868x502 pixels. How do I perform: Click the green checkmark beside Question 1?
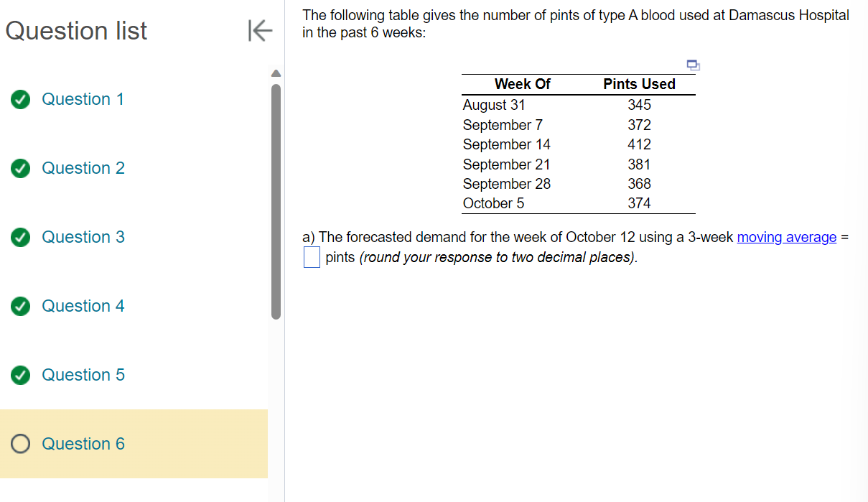[x=20, y=99]
